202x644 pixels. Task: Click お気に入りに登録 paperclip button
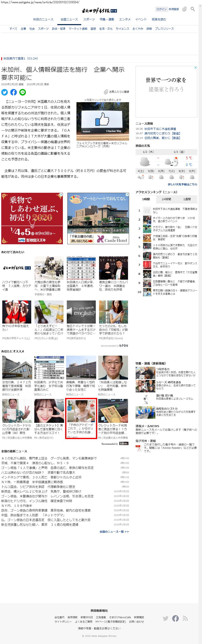[117, 92]
